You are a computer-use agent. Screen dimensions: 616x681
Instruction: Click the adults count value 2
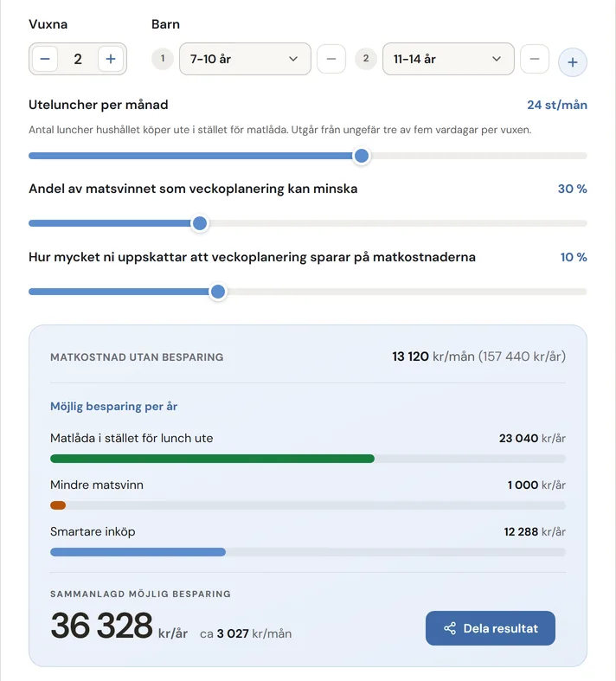tap(78, 59)
